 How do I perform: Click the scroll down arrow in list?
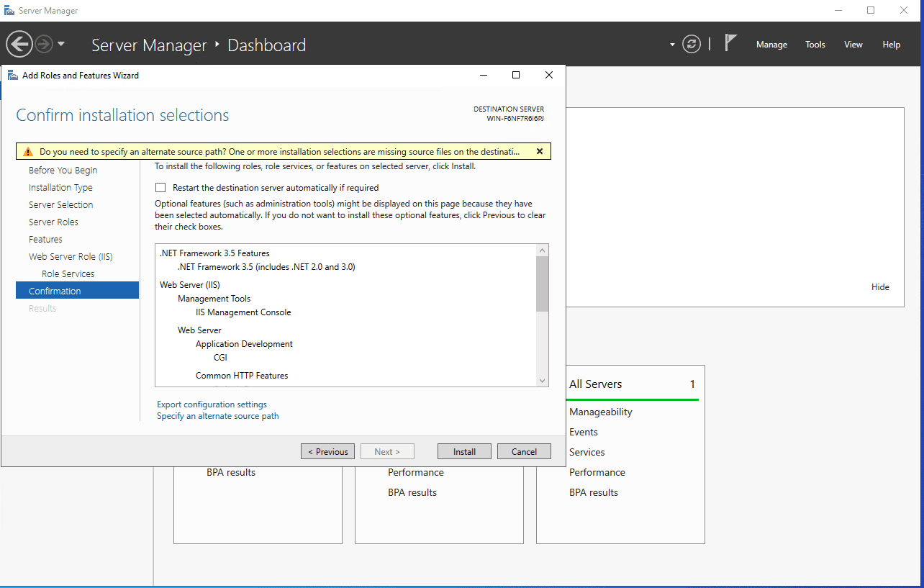pyautogui.click(x=543, y=380)
